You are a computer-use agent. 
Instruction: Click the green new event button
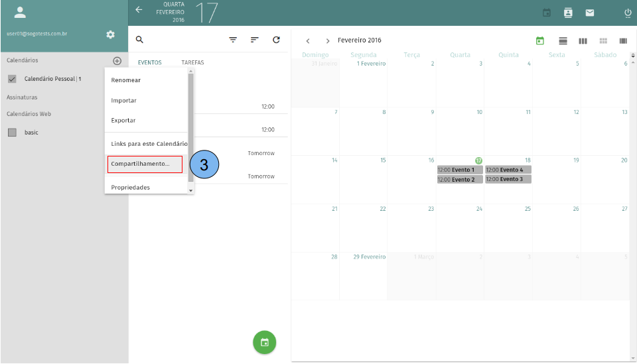pyautogui.click(x=264, y=342)
